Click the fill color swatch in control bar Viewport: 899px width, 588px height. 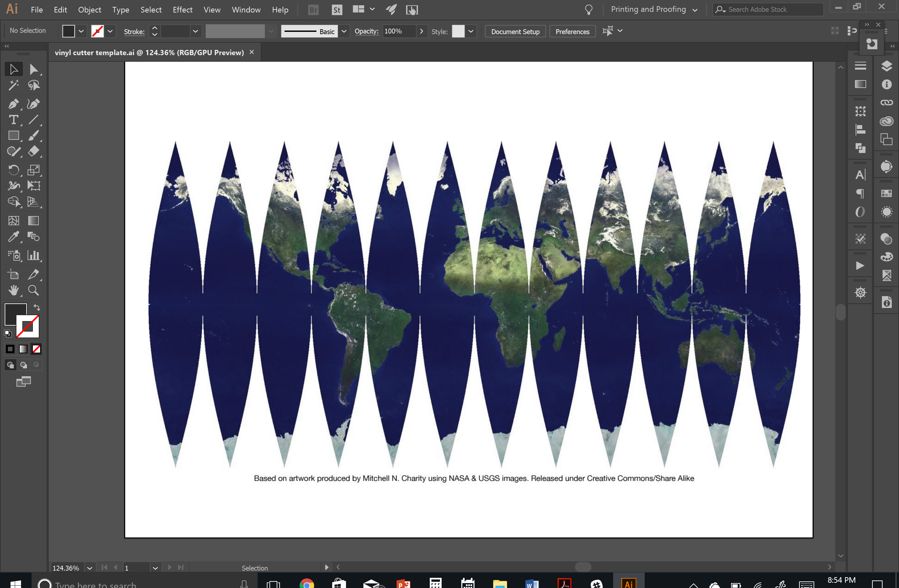(x=68, y=31)
